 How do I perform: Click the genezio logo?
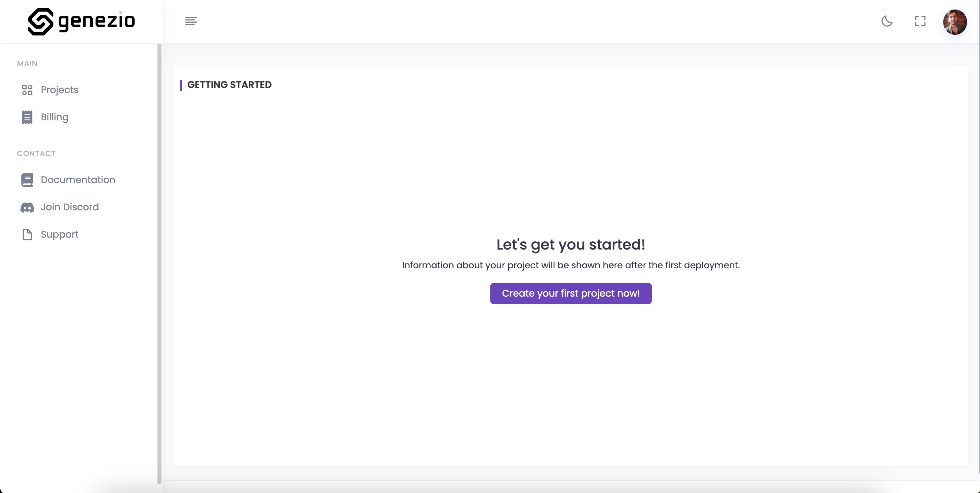81,21
